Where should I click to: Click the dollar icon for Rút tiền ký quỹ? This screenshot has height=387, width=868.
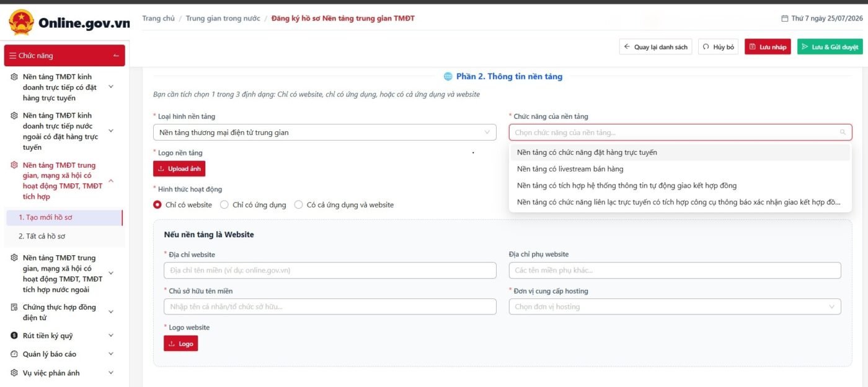[x=14, y=336]
